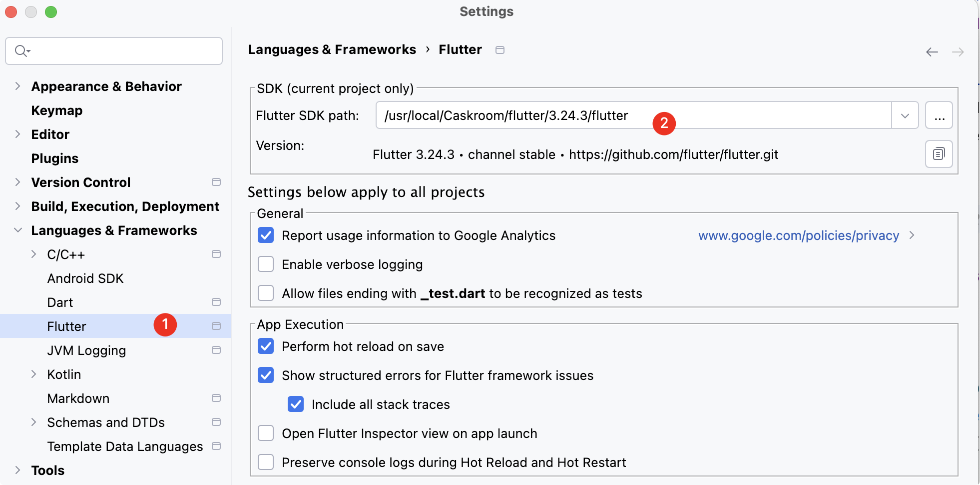Open Plugins settings page
The width and height of the screenshot is (980, 485).
55,158
